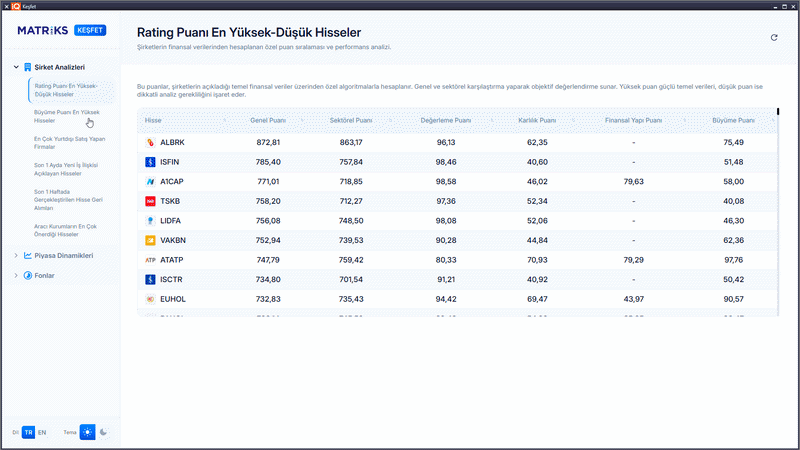Open Büyüme Puanı En Yüksek Hisseler
Image resolution: width=800 pixels, height=450 pixels.
pos(67,116)
